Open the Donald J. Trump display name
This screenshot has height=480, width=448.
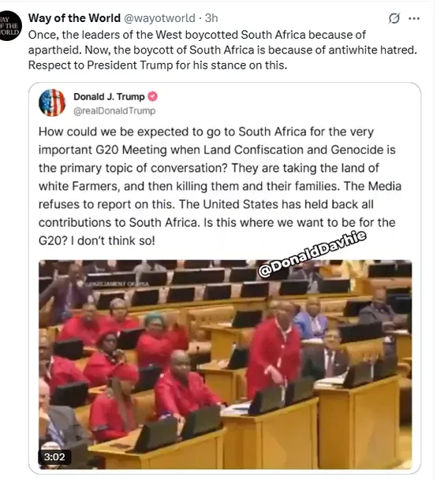point(109,96)
